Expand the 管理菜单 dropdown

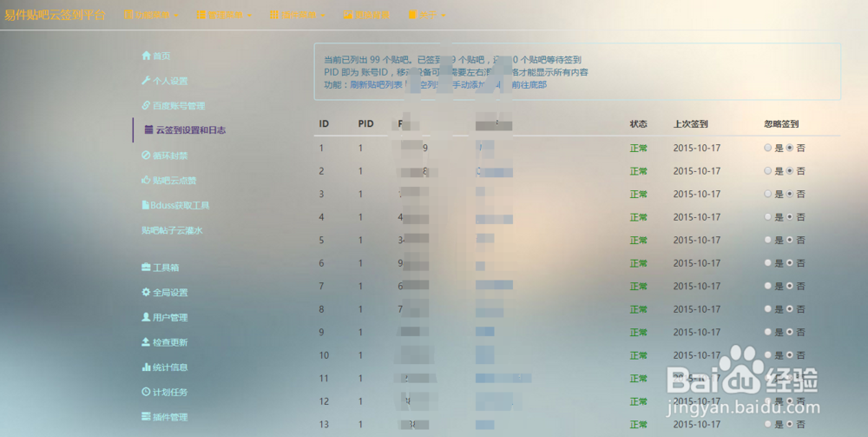coord(224,15)
